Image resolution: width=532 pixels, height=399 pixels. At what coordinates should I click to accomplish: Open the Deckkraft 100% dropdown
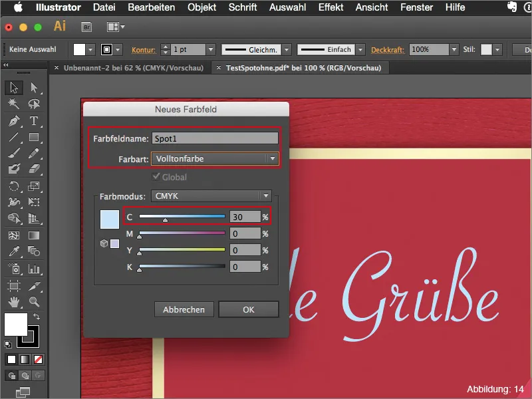454,50
